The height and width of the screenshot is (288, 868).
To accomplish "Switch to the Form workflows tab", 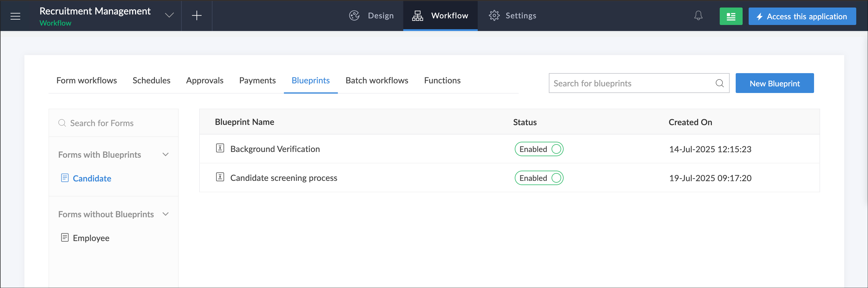I will click(x=86, y=81).
